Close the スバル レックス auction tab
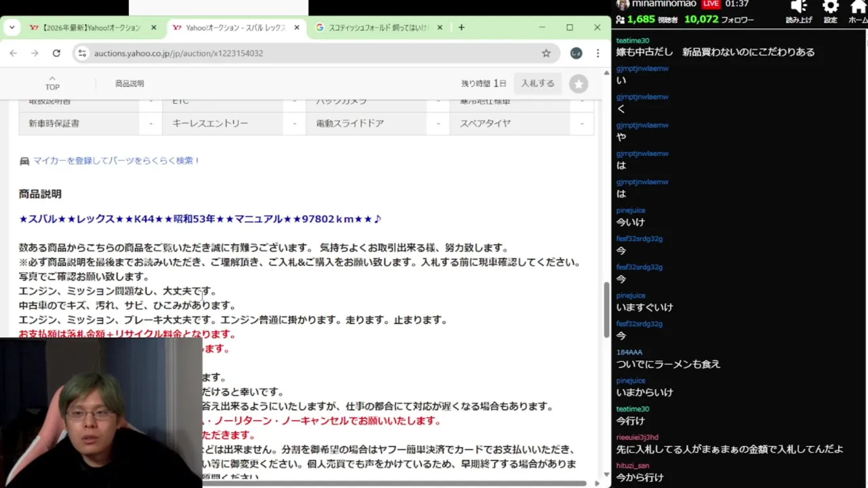Screen dimensions: 868x488 pyautogui.click(x=297, y=28)
